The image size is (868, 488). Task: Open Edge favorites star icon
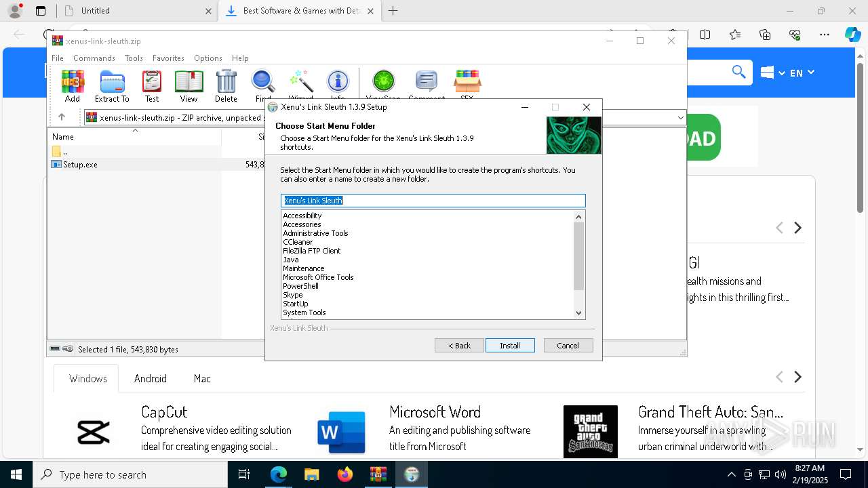(735, 35)
